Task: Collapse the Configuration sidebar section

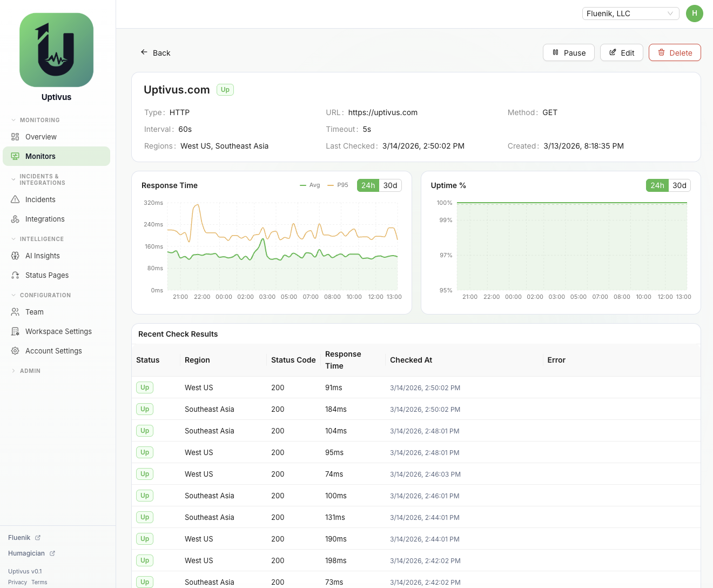Action: click(x=45, y=295)
